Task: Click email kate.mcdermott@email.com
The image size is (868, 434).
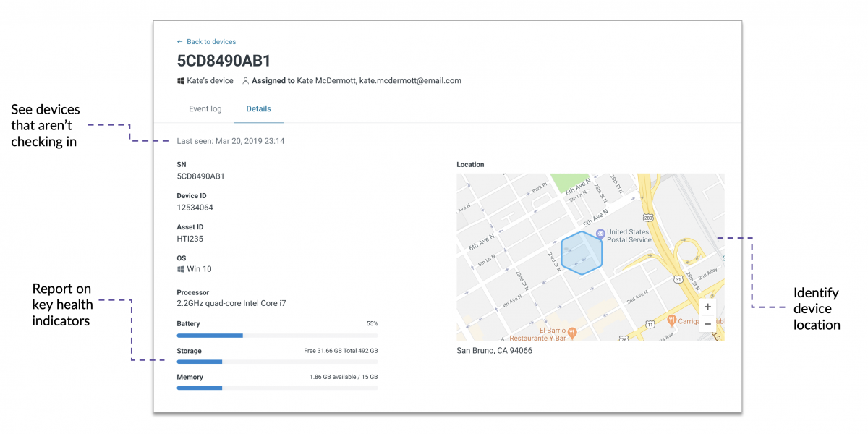Action: pyautogui.click(x=410, y=81)
